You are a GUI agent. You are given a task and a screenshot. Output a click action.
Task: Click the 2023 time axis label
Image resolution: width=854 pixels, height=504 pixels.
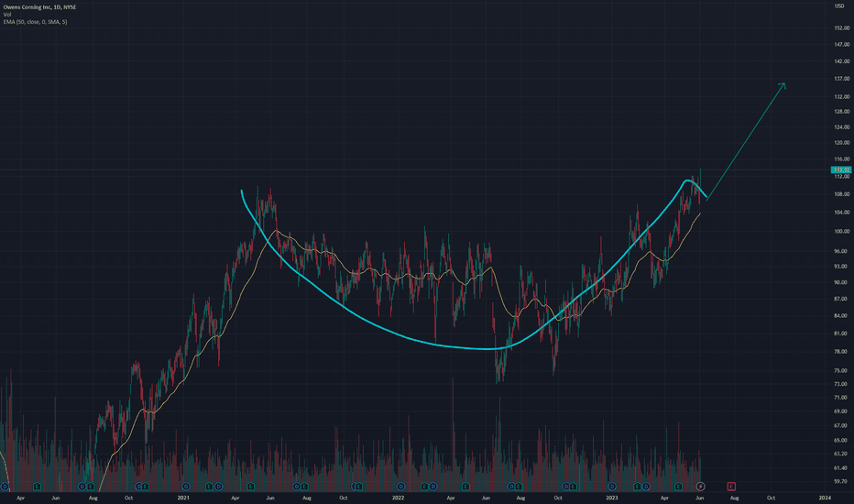tap(611, 498)
